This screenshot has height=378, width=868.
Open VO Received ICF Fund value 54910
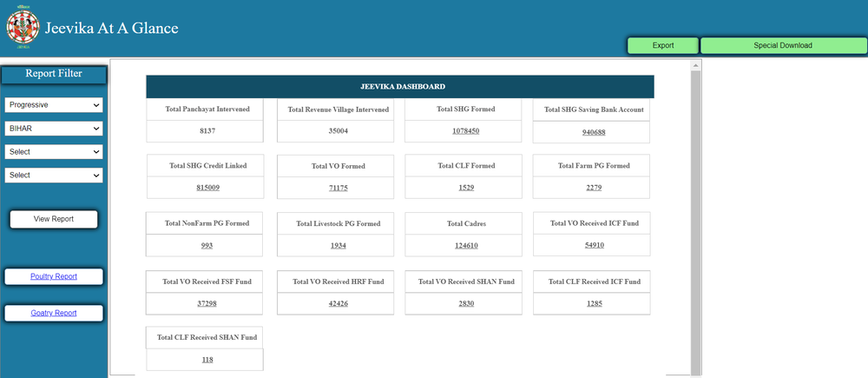594,245
